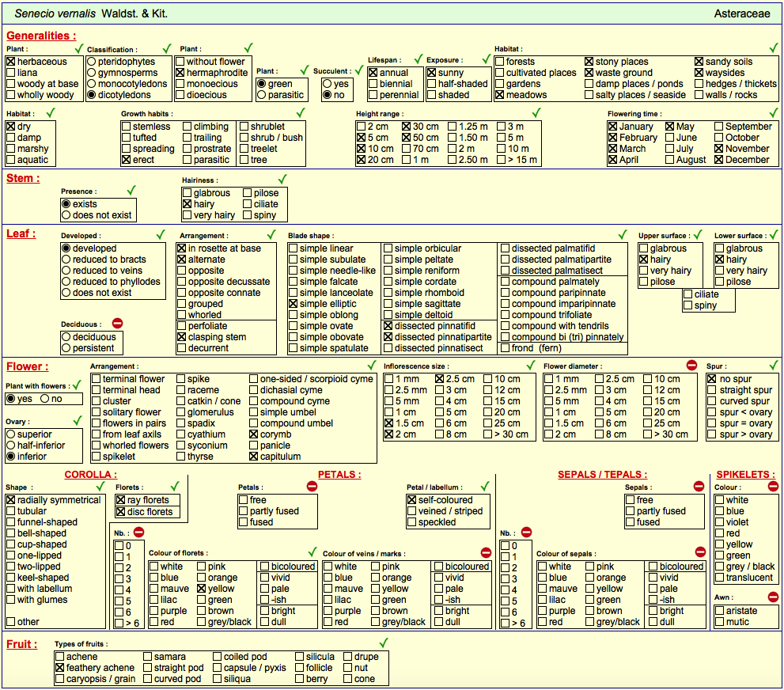784x690 pixels.
Task: Check the other corolla shape checkbox
Action: [x=10, y=621]
